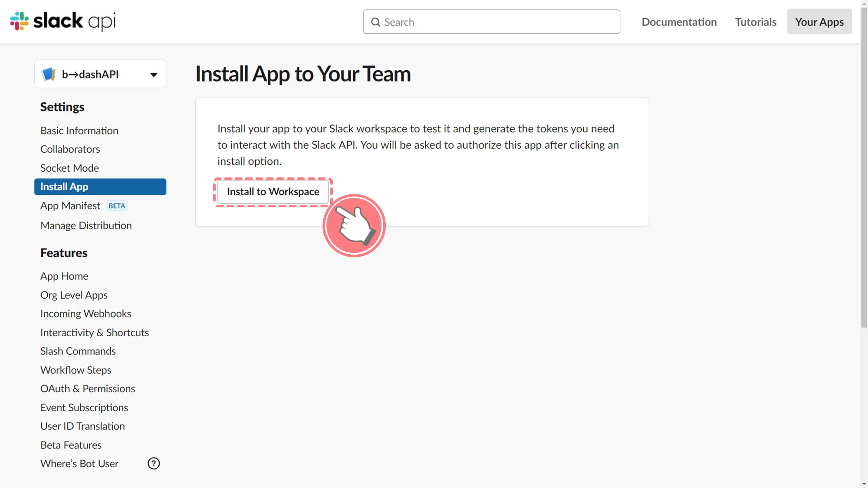The height and width of the screenshot is (488, 868).
Task: Click the Features section heading
Action: 64,253
